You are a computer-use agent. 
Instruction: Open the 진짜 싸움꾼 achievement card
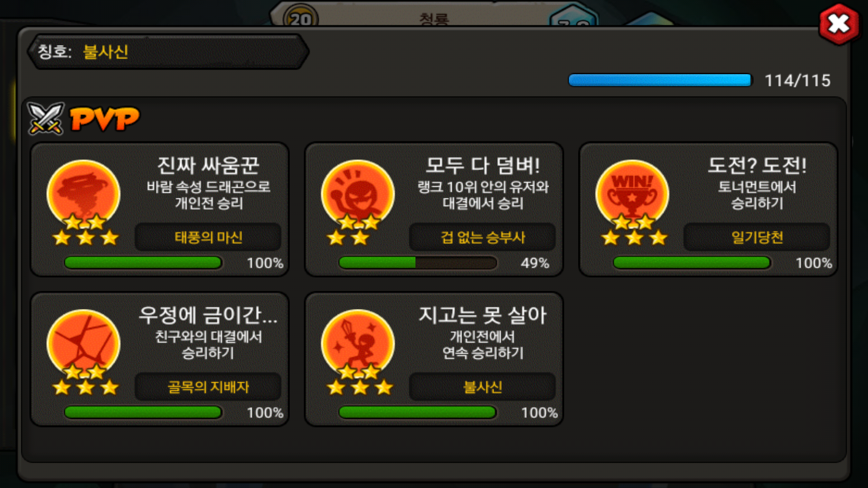tap(160, 210)
